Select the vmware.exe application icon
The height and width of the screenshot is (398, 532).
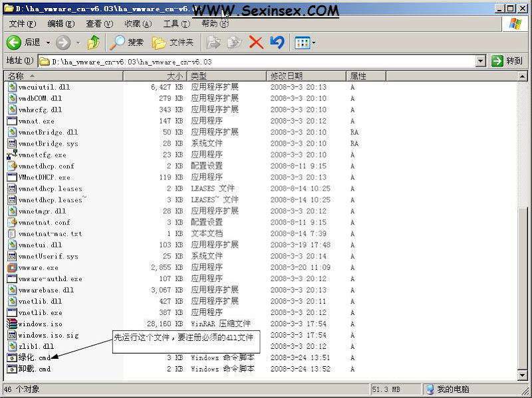click(12, 268)
